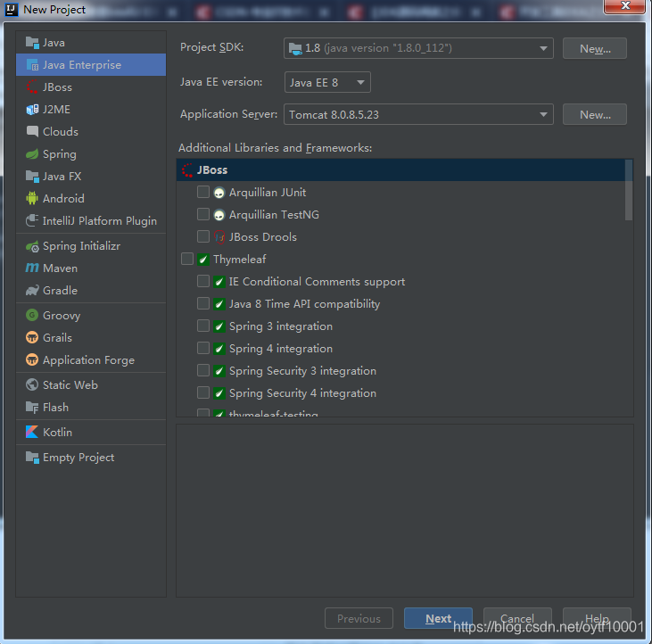Enable the Arquillian JUnit checkbox
The height and width of the screenshot is (644, 652).
[x=203, y=192]
